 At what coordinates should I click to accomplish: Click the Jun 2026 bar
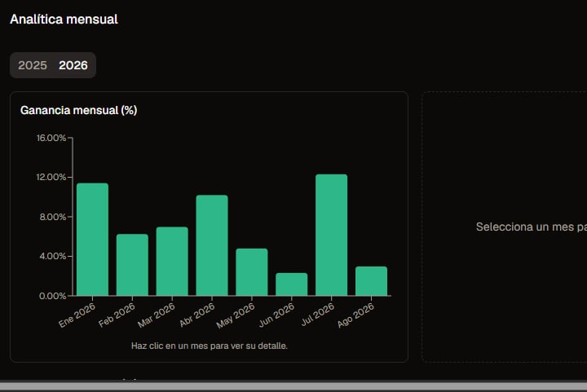(292, 284)
